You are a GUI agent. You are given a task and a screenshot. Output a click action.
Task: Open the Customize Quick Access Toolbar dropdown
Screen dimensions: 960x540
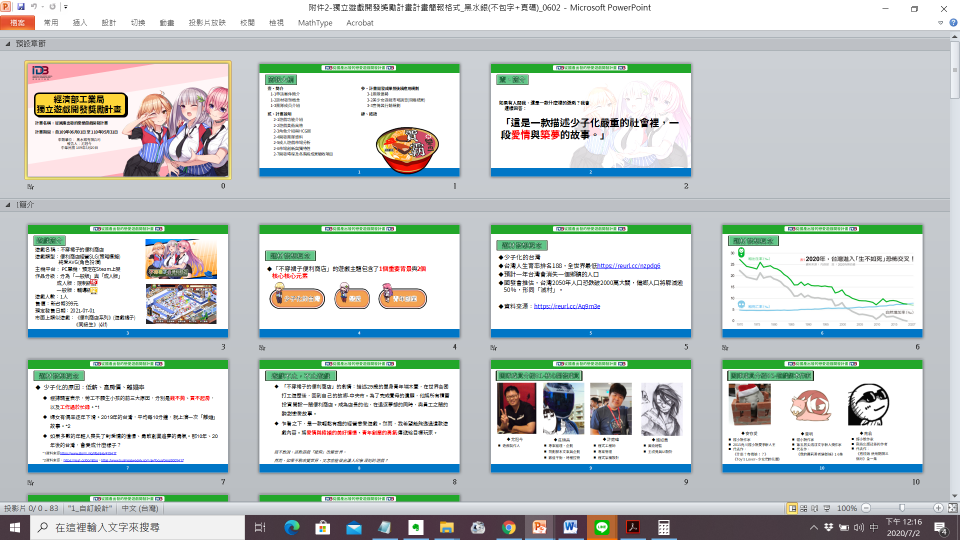coord(66,7)
